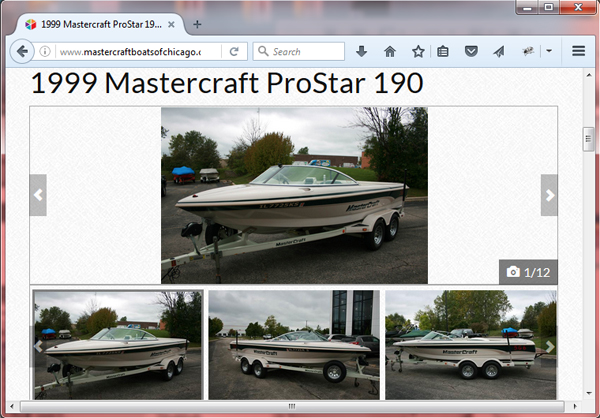Reload the page with the refresh icon
This screenshot has width=600, height=418.
pyautogui.click(x=234, y=51)
